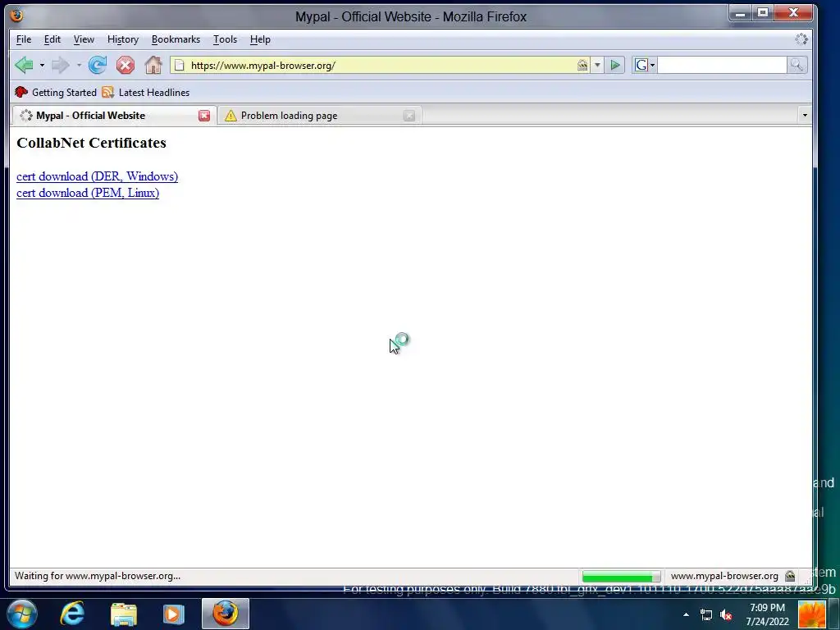840x630 pixels.
Task: Open the taskbar clock showing 7:09 PM
Action: (767, 614)
